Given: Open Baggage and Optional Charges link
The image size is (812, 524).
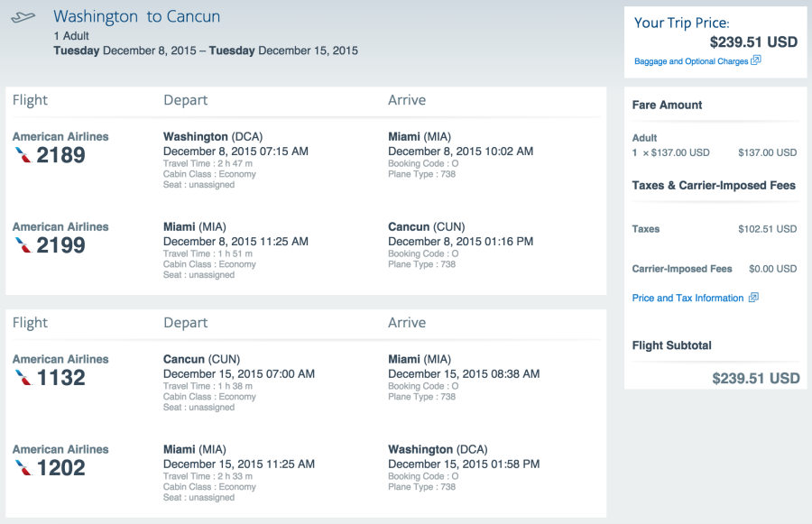Looking at the screenshot, I should pyautogui.click(x=691, y=61).
